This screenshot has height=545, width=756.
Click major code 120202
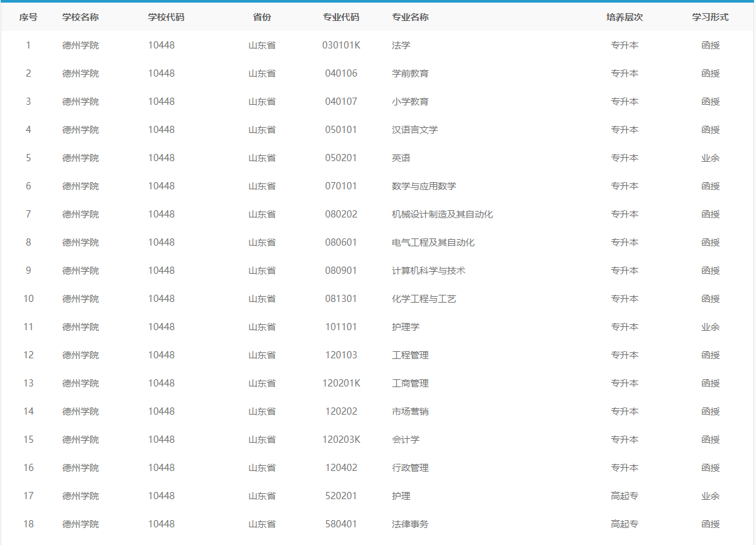(341, 411)
